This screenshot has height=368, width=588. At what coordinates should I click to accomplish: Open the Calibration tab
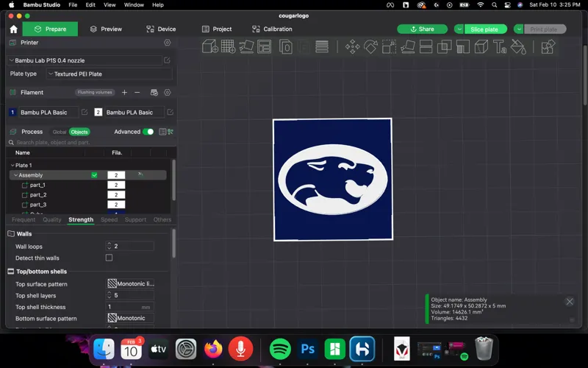(x=272, y=29)
